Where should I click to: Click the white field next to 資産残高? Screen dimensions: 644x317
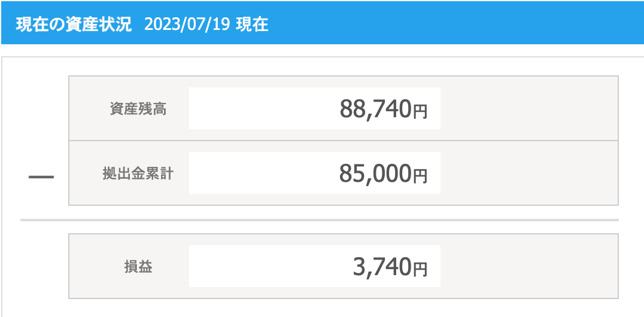[x=315, y=108]
